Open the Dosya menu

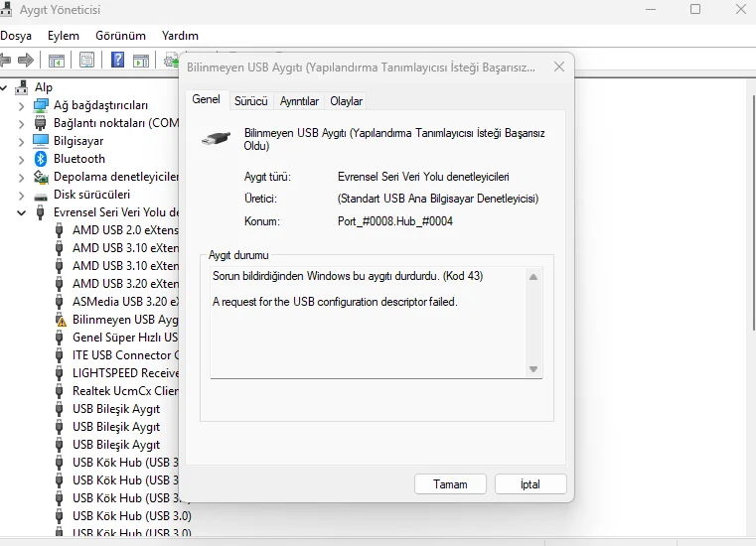(16, 36)
